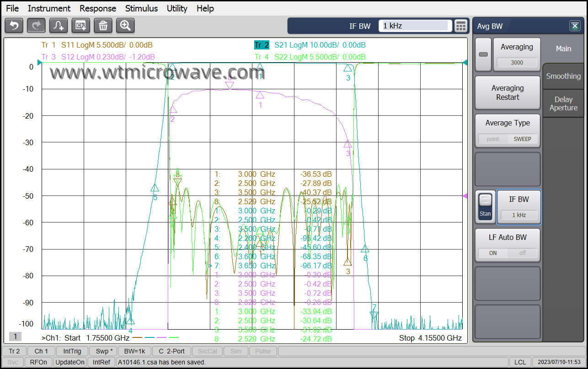The height and width of the screenshot is (369, 588).
Task: Click the window number 1 box
Action: point(15,336)
